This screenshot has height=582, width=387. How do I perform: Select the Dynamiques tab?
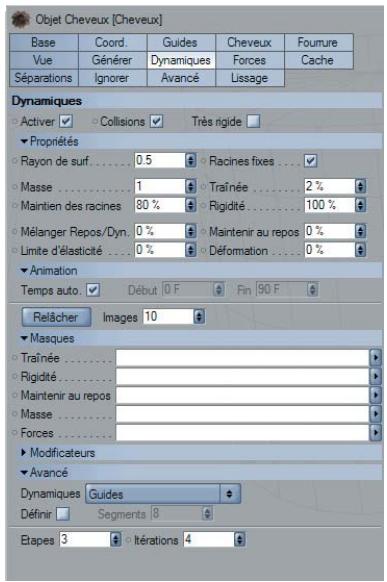pyautogui.click(x=181, y=60)
